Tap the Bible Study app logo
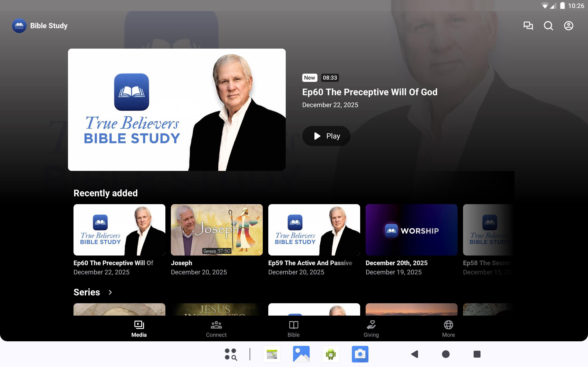The image size is (588, 367). [x=19, y=26]
